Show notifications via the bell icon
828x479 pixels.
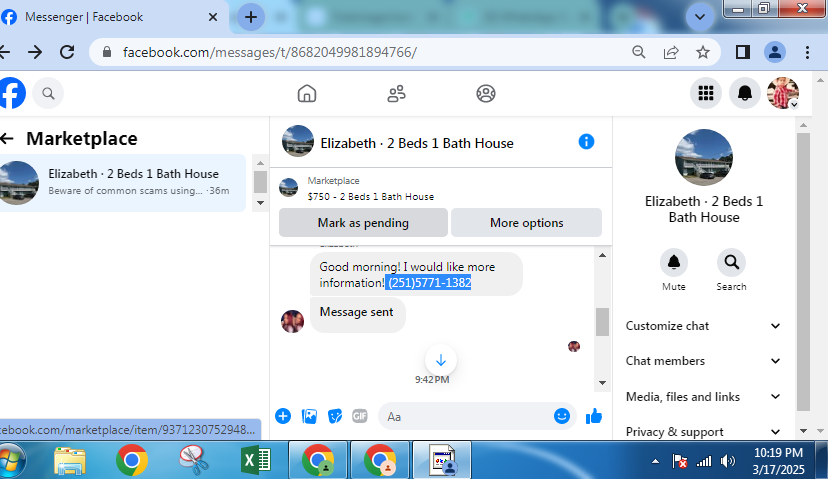tap(745, 93)
